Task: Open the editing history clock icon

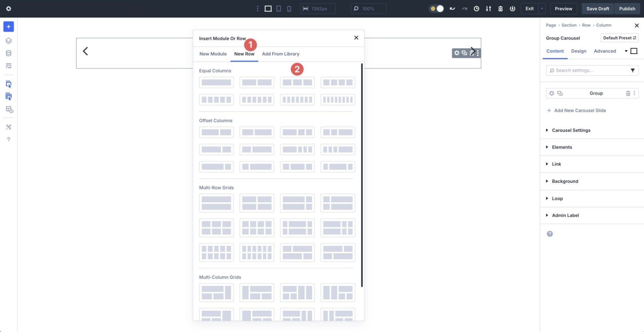Action: click(476, 9)
